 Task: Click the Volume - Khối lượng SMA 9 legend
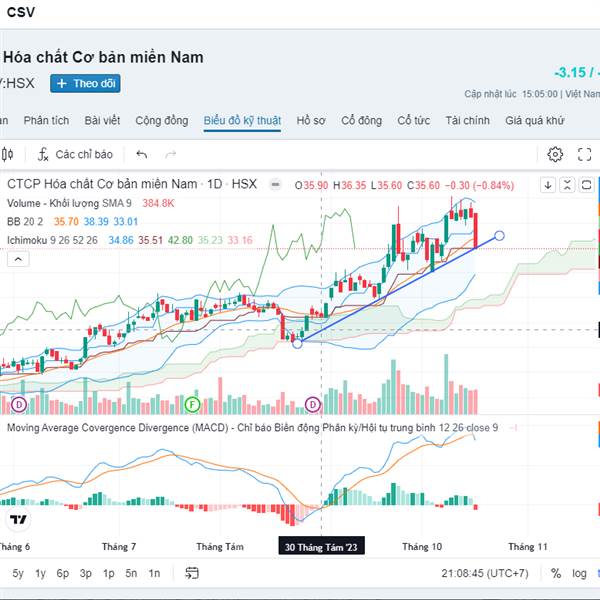[69, 203]
